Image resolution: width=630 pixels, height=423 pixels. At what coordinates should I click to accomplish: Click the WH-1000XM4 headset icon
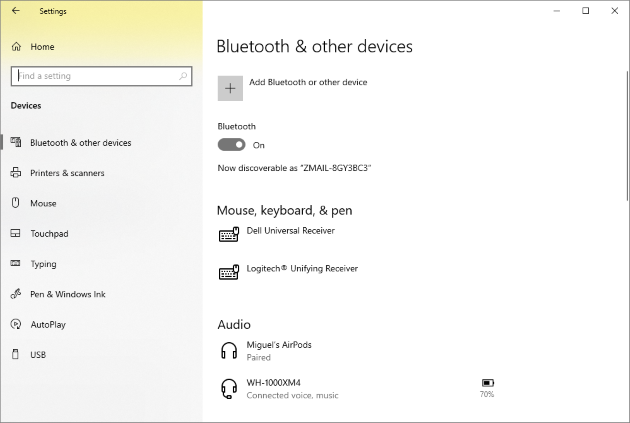(228, 388)
